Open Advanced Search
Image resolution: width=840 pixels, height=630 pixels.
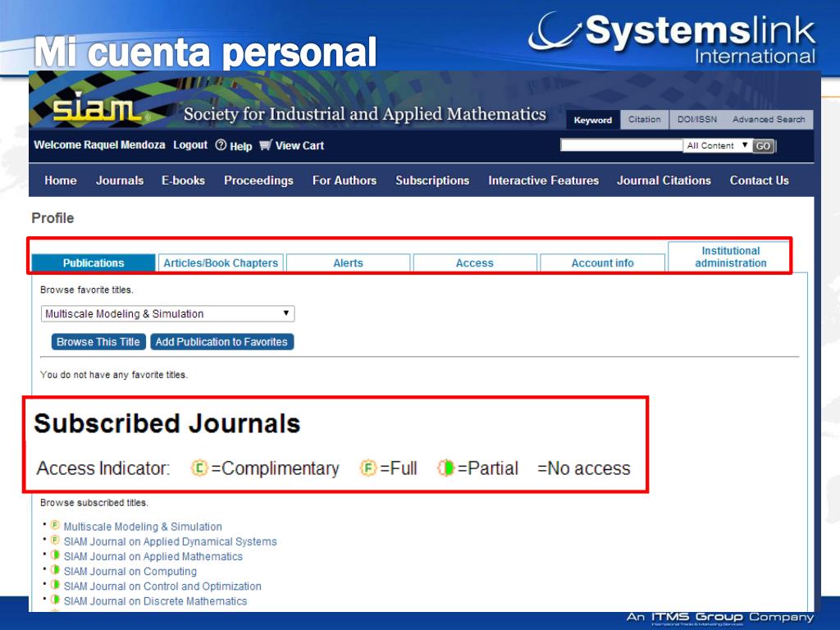tap(769, 120)
